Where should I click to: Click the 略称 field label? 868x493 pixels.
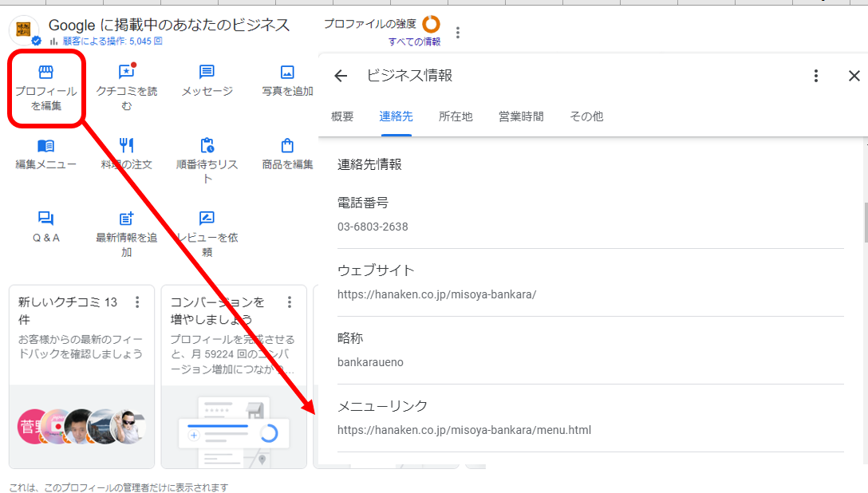350,338
